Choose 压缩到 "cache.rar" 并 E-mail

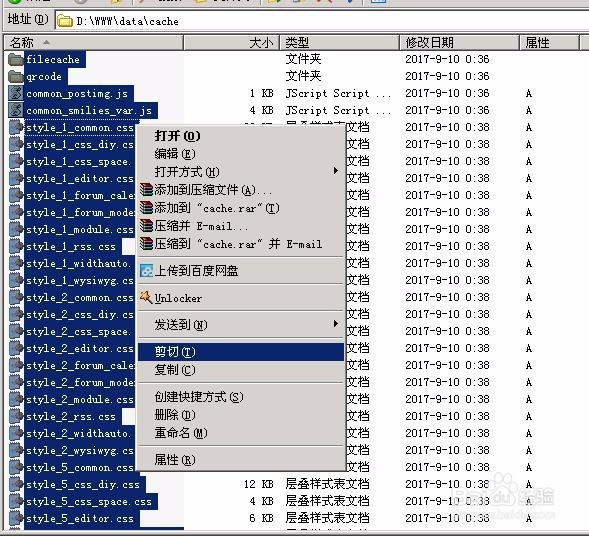(241, 244)
